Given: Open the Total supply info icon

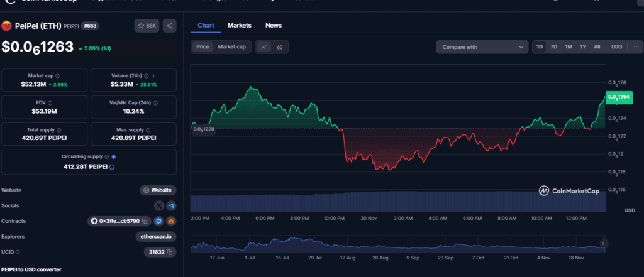Looking at the screenshot, I should 59,129.
